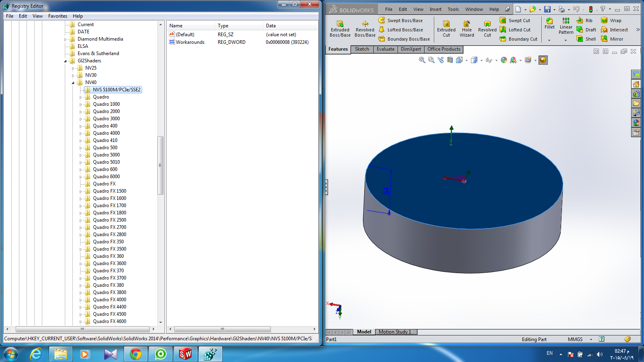Collapse the NV40 registry key

click(73, 83)
